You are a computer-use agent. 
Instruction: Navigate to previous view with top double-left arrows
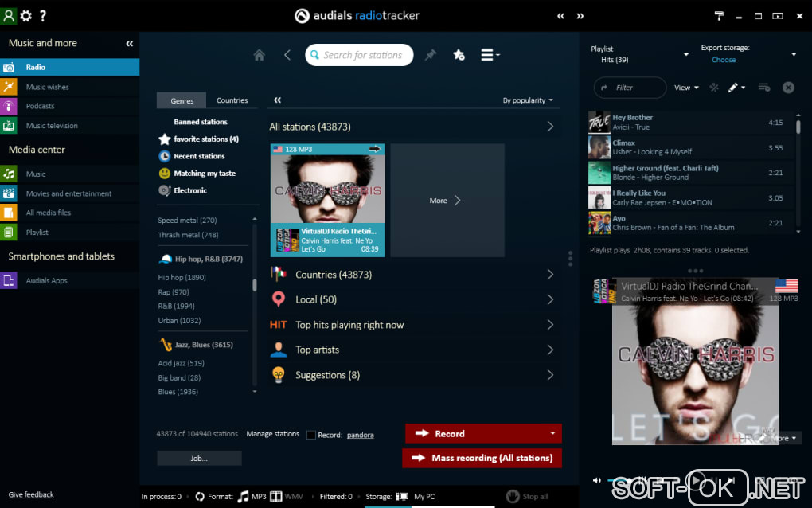pyautogui.click(x=561, y=16)
